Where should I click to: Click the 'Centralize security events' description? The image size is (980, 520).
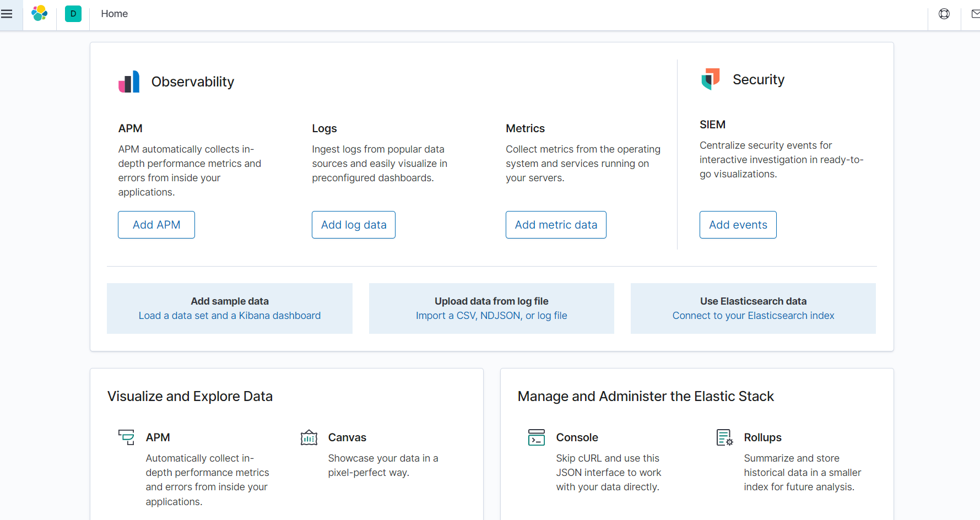coord(782,160)
